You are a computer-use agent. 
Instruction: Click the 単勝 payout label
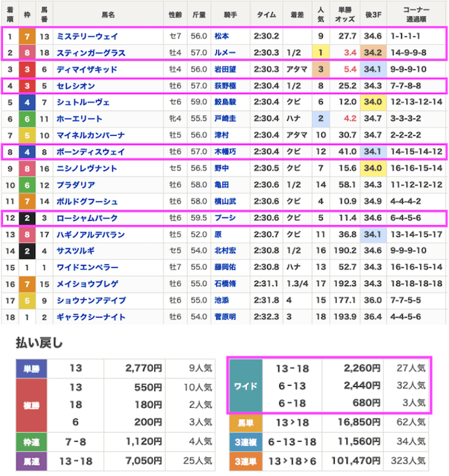[32, 369]
